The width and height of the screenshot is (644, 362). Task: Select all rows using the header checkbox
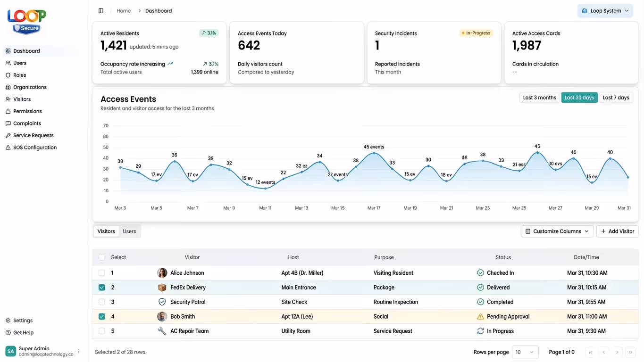[x=102, y=257]
